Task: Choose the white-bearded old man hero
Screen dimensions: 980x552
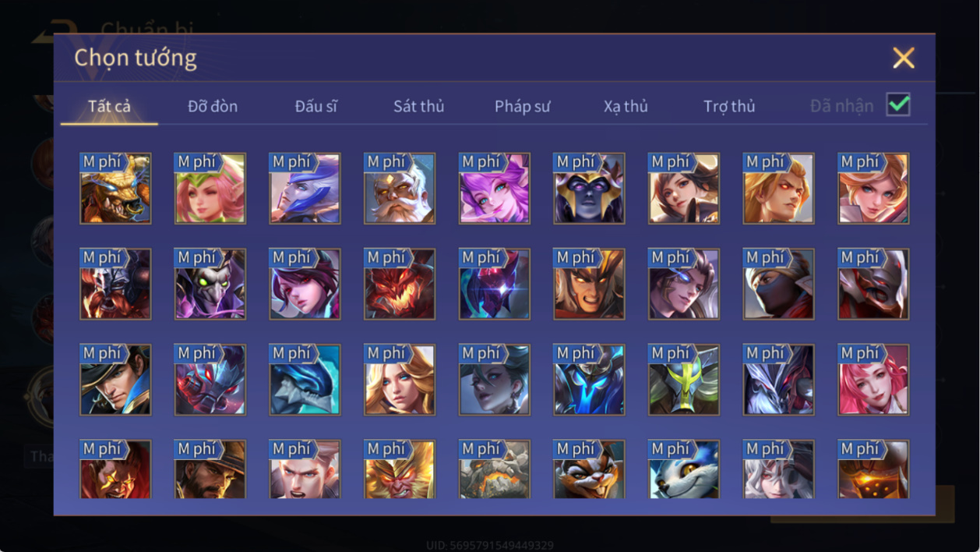Action: (400, 188)
